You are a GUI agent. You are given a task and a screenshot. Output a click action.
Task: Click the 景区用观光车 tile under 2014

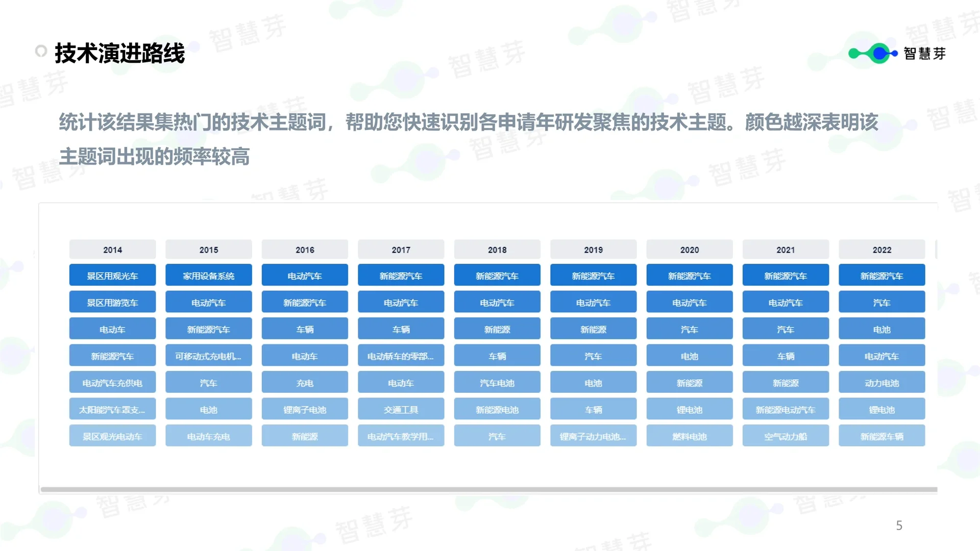click(x=112, y=275)
